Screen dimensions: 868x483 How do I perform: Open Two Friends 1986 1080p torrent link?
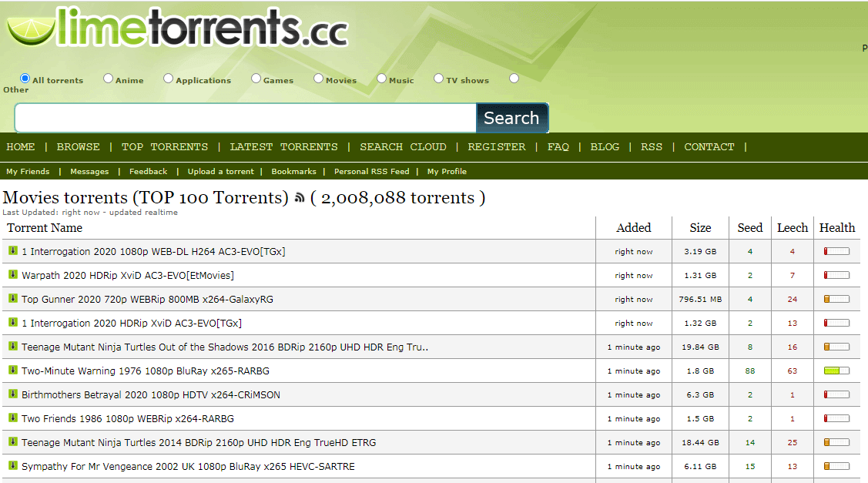pyautogui.click(x=128, y=418)
